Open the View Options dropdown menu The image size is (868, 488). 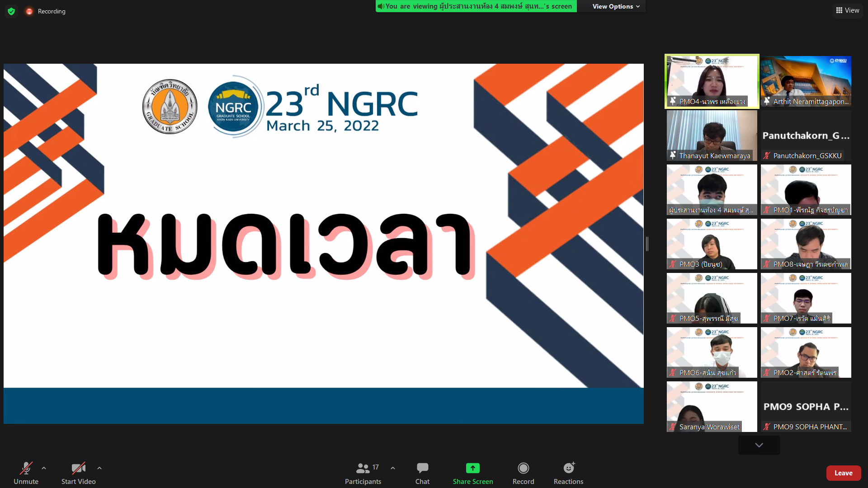click(616, 6)
